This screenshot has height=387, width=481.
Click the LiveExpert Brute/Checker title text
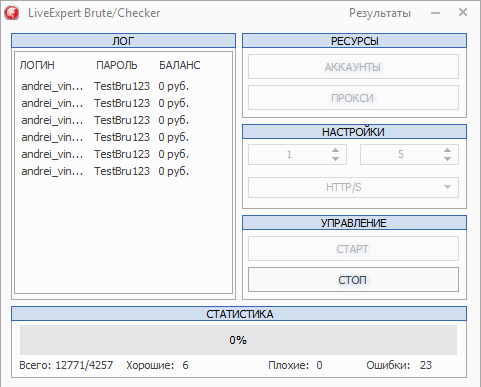(x=94, y=13)
